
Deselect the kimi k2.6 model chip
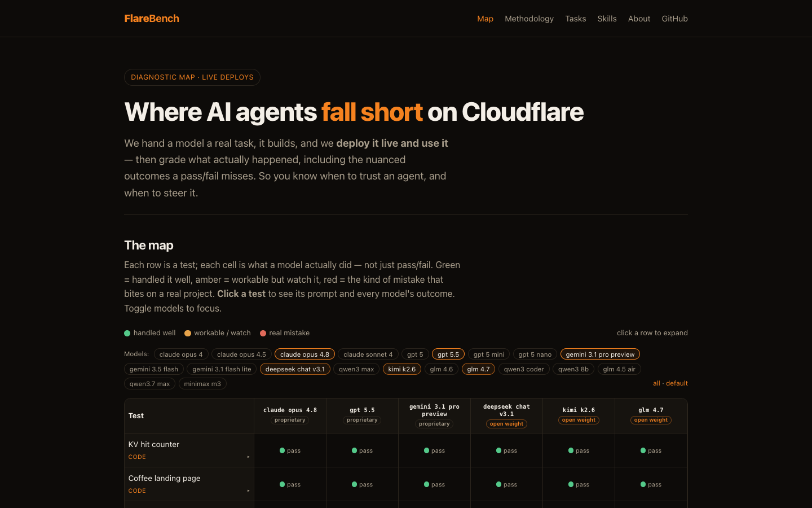click(402, 369)
